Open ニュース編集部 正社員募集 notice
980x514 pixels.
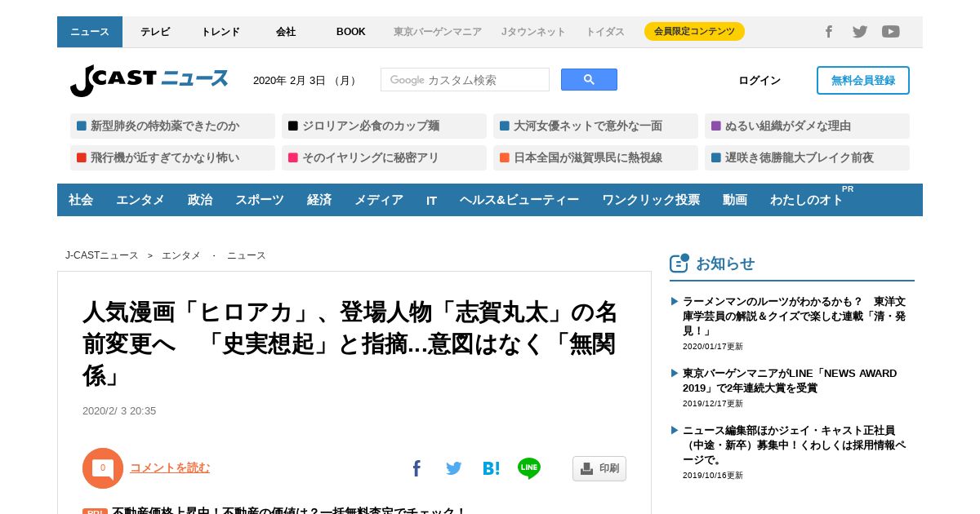pyautogui.click(x=795, y=445)
